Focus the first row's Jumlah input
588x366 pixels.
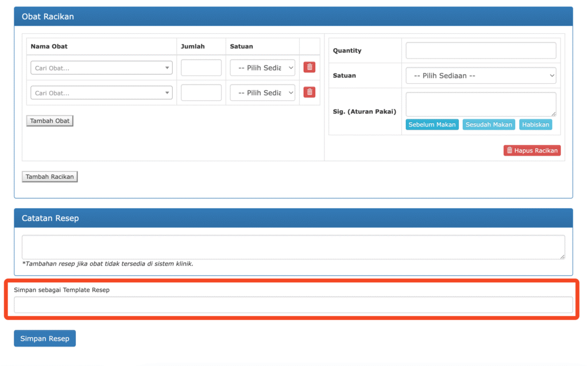201,68
